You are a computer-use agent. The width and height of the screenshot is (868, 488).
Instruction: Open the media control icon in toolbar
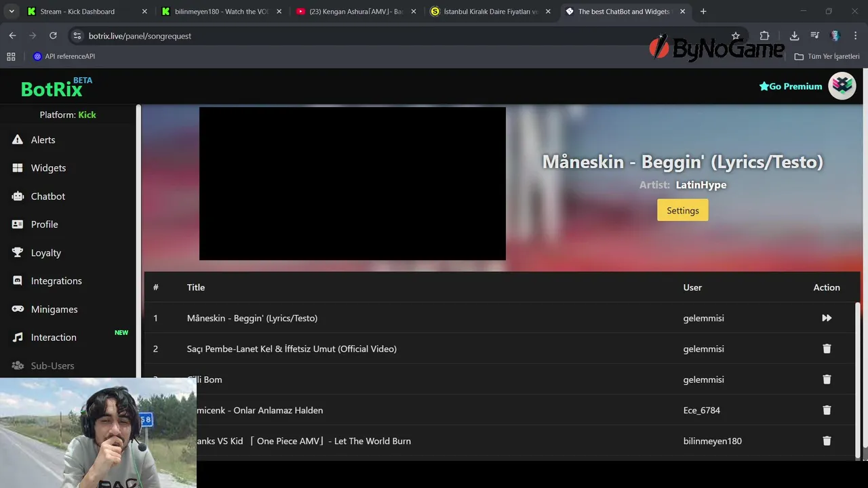click(815, 36)
